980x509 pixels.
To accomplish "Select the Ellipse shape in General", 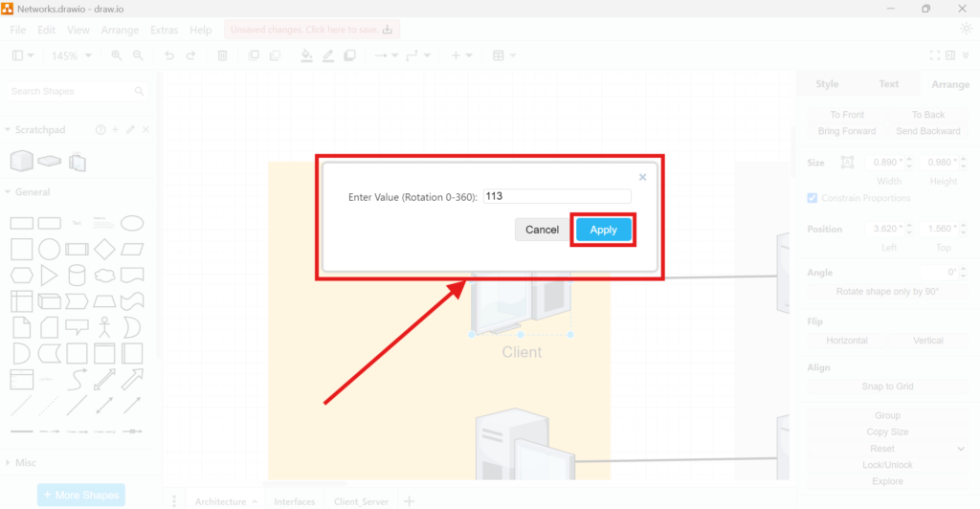I will click(x=132, y=223).
